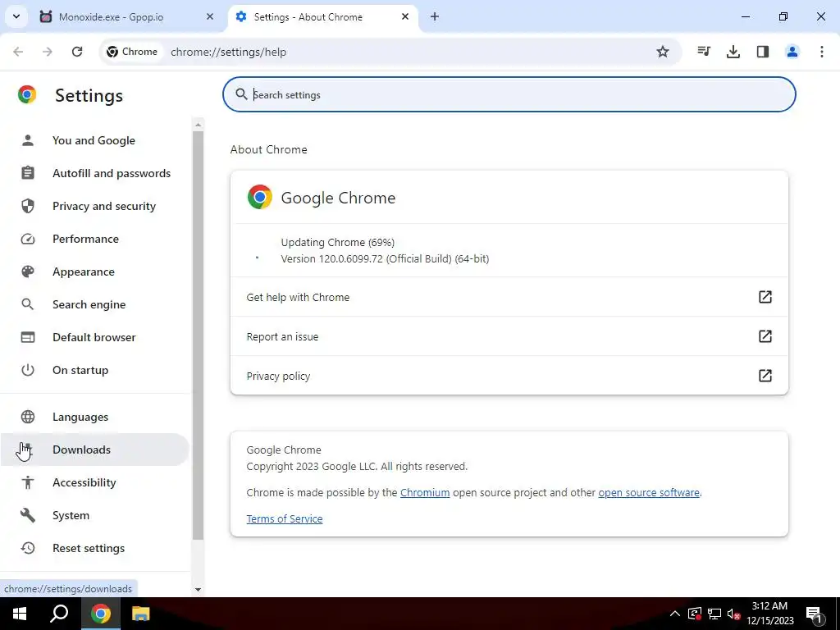
Task: Open a new tab with the plus button
Action: coord(435,16)
